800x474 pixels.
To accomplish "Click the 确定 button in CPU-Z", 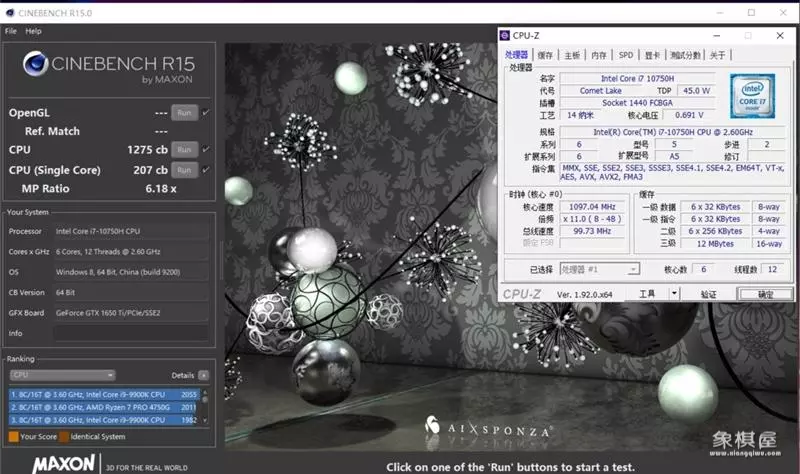I will coord(765,294).
